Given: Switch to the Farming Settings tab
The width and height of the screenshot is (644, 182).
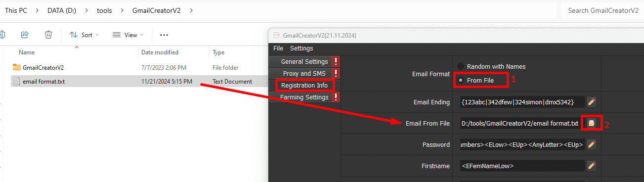Looking at the screenshot, I should 304,97.
